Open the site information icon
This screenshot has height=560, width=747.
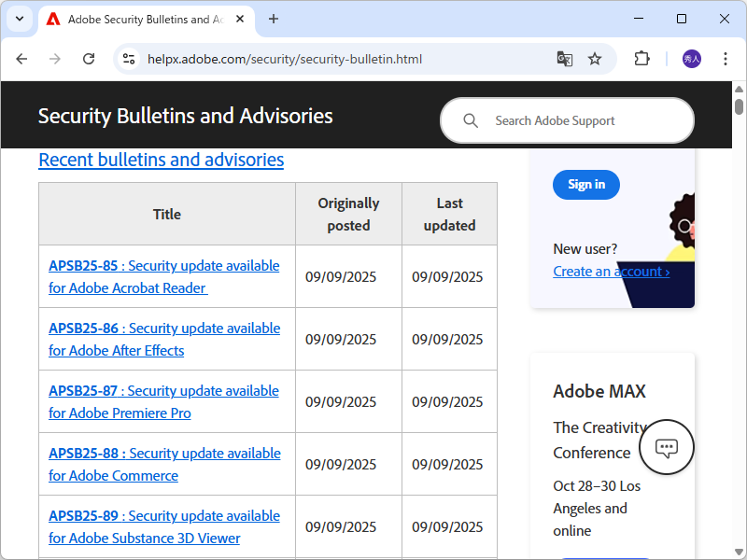[129, 59]
